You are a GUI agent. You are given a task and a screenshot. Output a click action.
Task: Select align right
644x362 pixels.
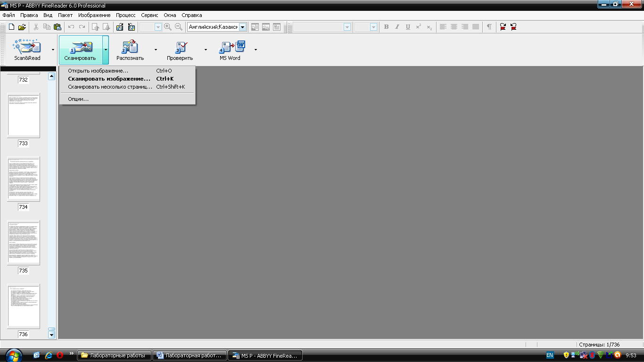pos(465,27)
